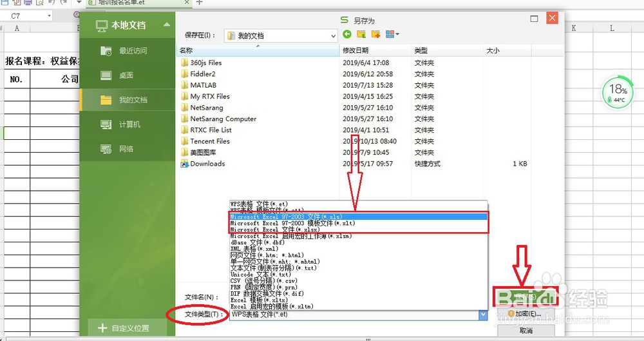Choose DIF 数据交换文件(*.dif) option

pos(358,294)
